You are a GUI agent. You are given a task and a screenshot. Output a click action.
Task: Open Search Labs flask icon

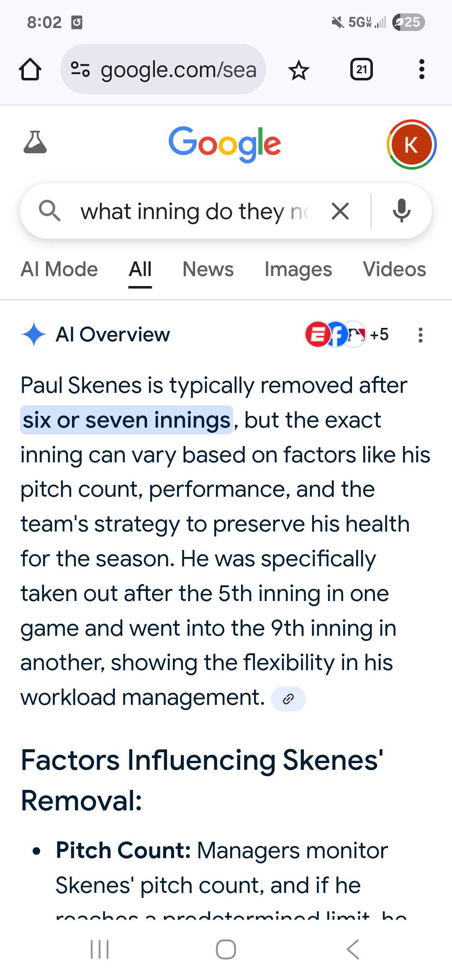click(35, 142)
